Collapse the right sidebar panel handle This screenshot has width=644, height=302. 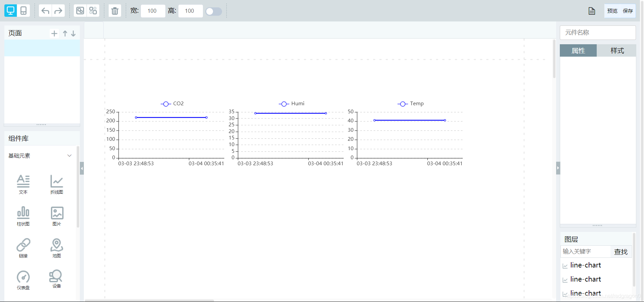[558, 168]
